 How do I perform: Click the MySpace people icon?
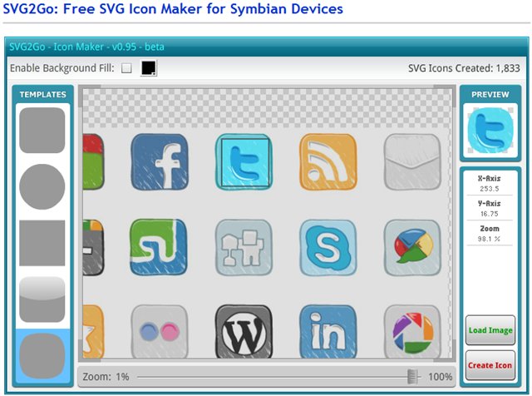(x=244, y=247)
